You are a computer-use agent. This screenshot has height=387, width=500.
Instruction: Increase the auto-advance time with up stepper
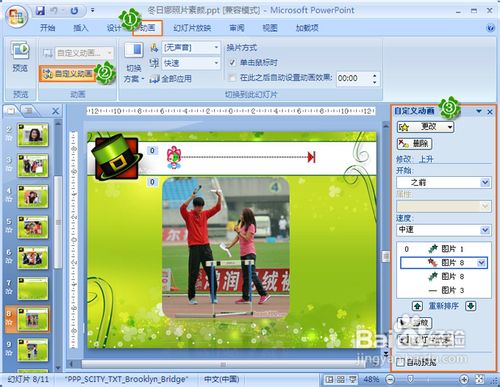coord(375,76)
